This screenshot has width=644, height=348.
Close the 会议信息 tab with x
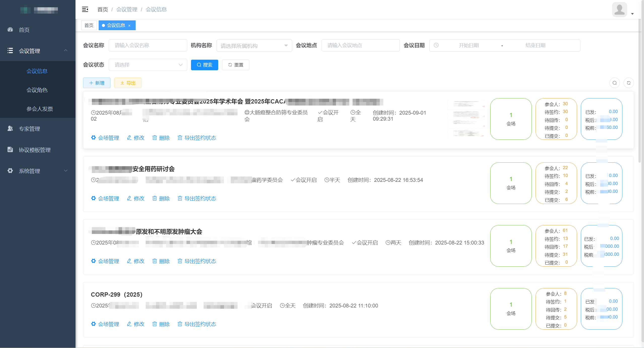pyautogui.click(x=129, y=25)
